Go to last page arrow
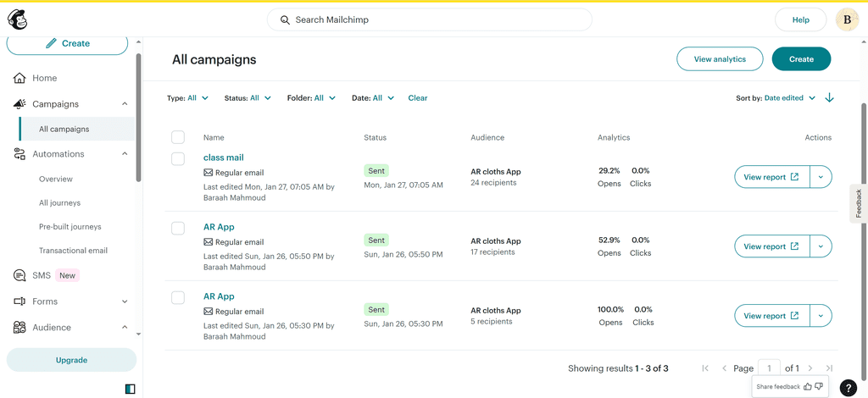 pyautogui.click(x=829, y=368)
